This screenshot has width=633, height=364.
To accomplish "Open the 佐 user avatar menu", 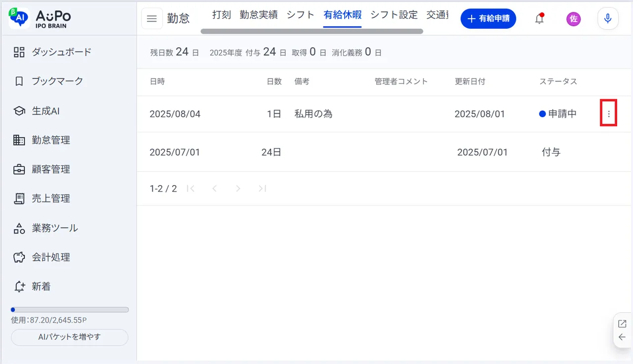I will pyautogui.click(x=574, y=19).
